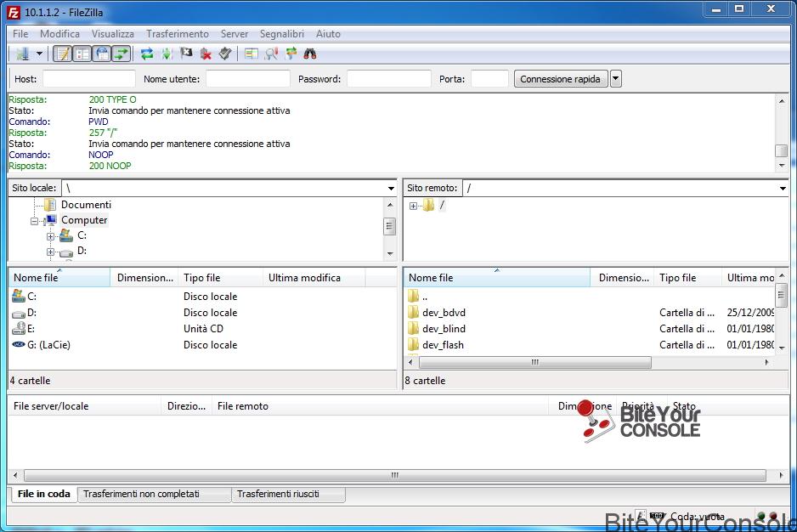Open the Trasferimento menu
This screenshot has height=532, width=797.
coord(178,33)
